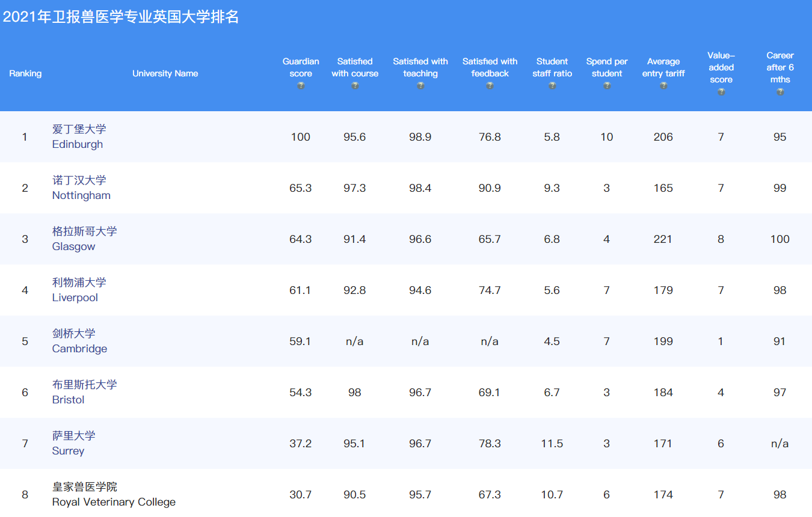
Task: Click the Spend per student header
Action: [607, 67]
